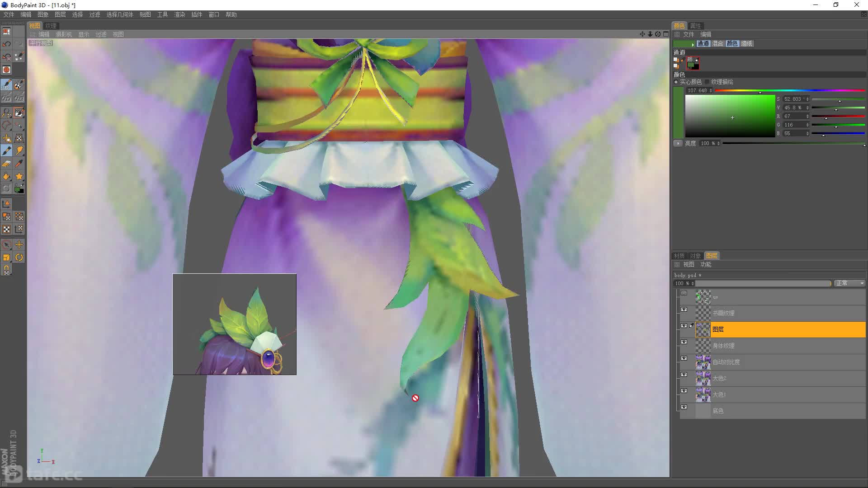868x488 pixels.
Task: Select the Eraser tool
Action: (6, 164)
